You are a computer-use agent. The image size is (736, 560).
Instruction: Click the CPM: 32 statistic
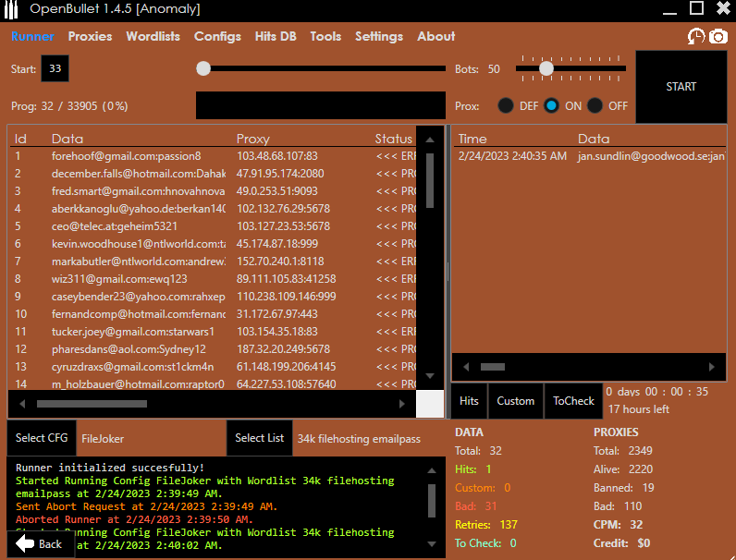pyautogui.click(x=619, y=524)
